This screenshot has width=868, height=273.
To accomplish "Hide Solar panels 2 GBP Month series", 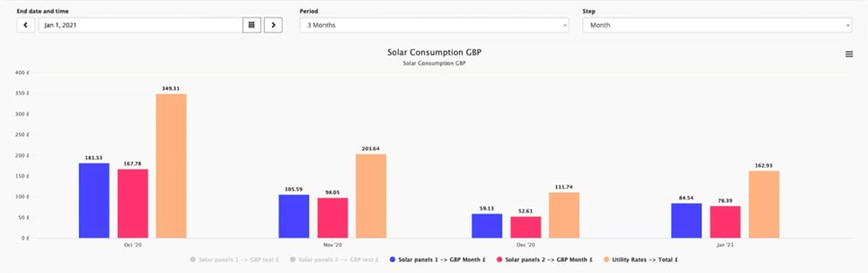I will pos(545,259).
